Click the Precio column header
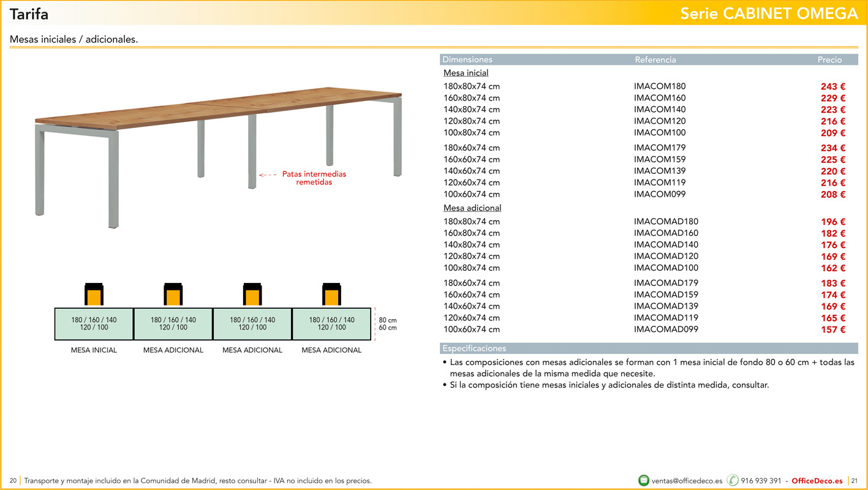This screenshot has width=868, height=490. (829, 59)
